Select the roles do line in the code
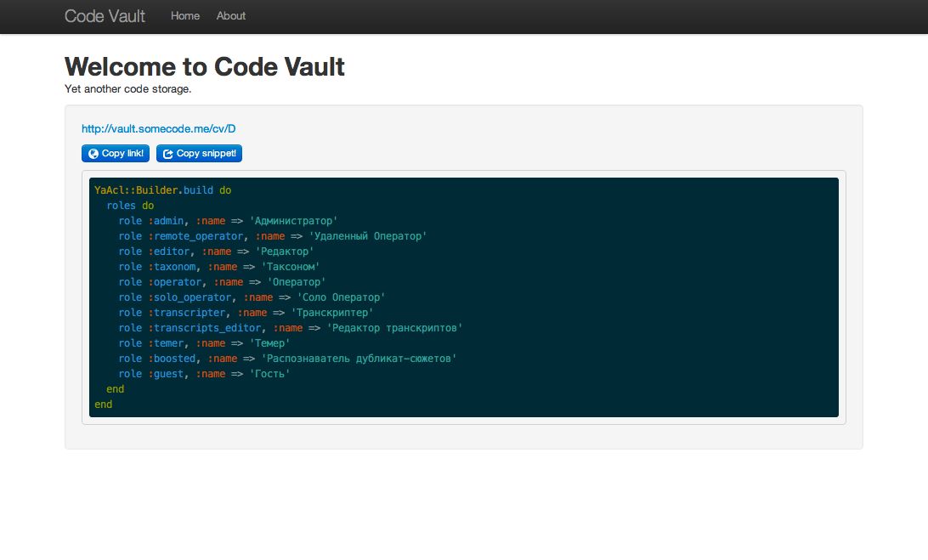The height and width of the screenshot is (560, 928). click(x=130, y=205)
